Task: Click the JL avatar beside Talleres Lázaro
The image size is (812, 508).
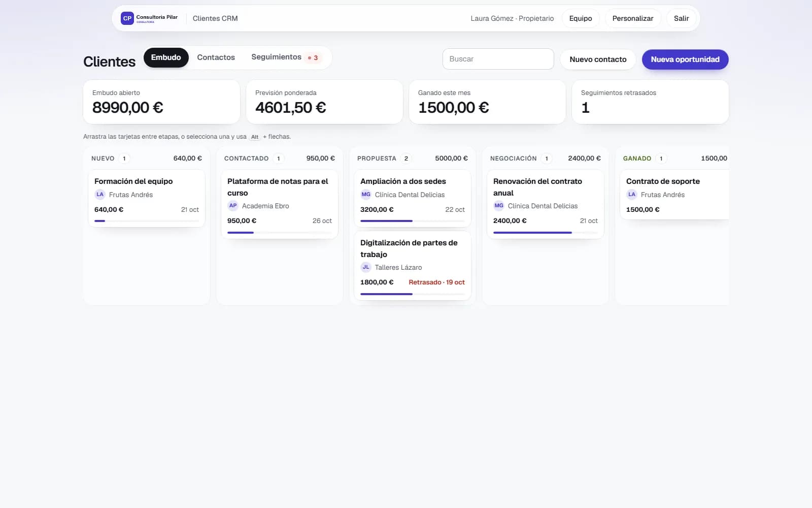Action: (366, 267)
